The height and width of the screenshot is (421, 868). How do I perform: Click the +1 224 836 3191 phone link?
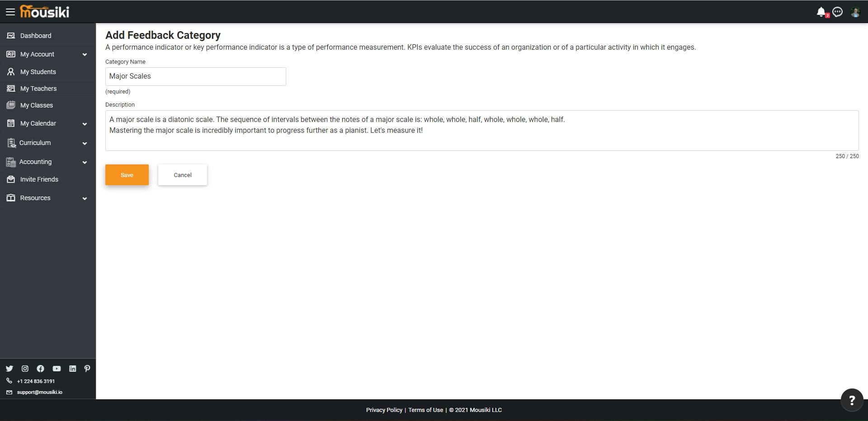pyautogui.click(x=36, y=381)
